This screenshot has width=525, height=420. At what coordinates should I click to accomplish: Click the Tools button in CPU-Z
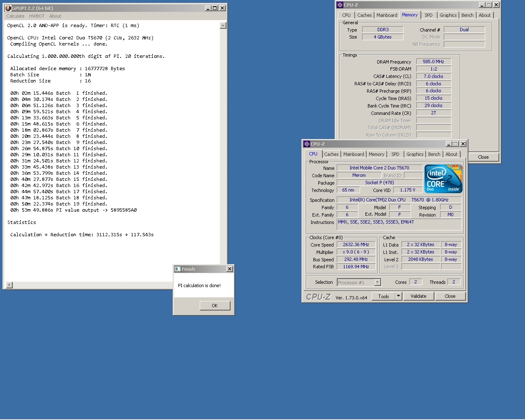point(383,296)
